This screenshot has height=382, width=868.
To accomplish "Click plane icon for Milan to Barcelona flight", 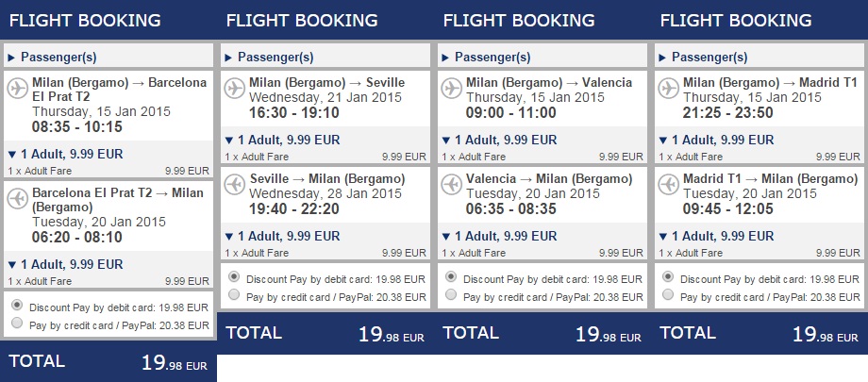I will click(x=18, y=88).
